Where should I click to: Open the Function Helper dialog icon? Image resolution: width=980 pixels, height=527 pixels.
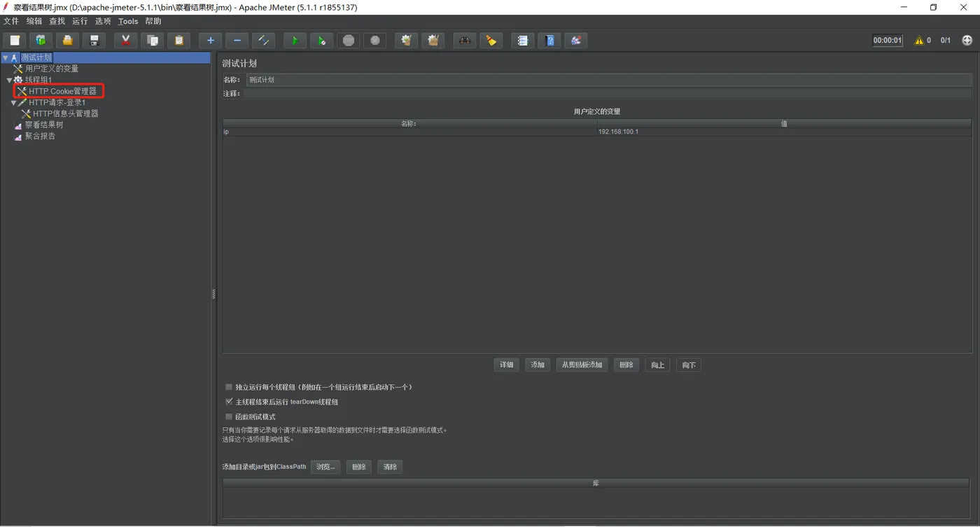point(522,41)
